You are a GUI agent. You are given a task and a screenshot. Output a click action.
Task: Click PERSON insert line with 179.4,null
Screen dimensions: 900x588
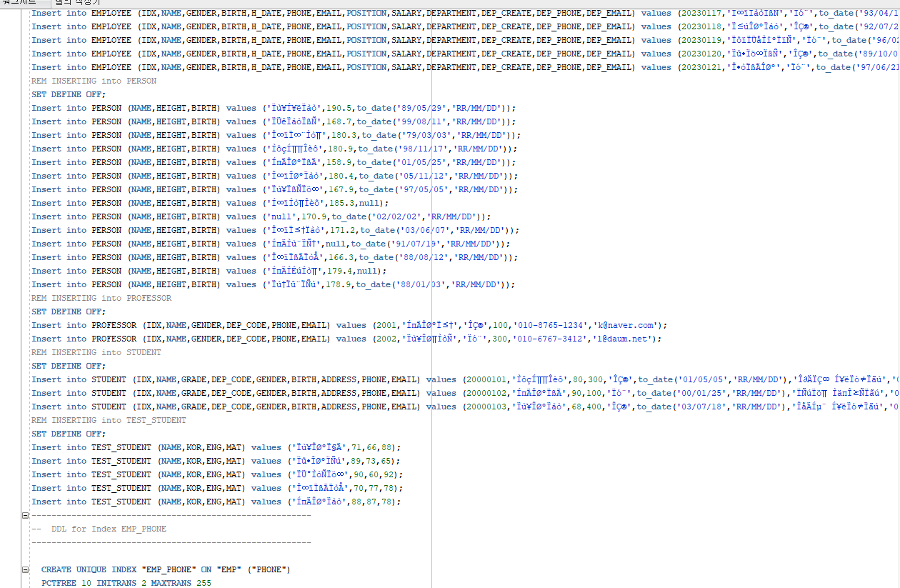tap(209, 271)
